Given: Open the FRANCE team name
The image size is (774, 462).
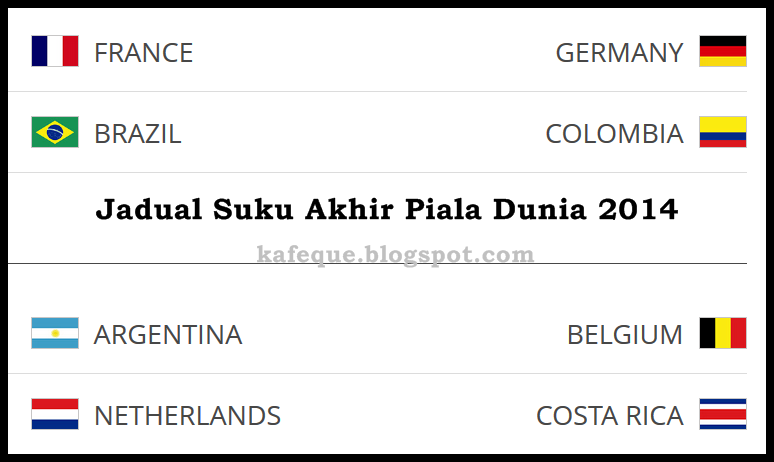Looking at the screenshot, I should (144, 53).
